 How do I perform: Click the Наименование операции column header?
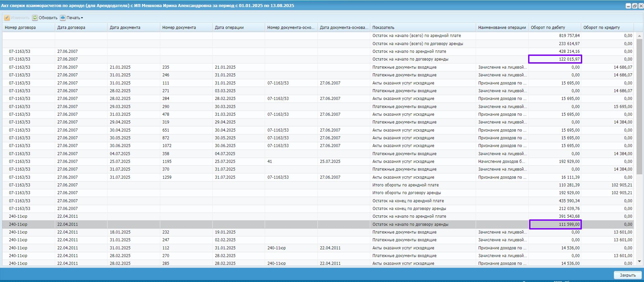click(502, 28)
